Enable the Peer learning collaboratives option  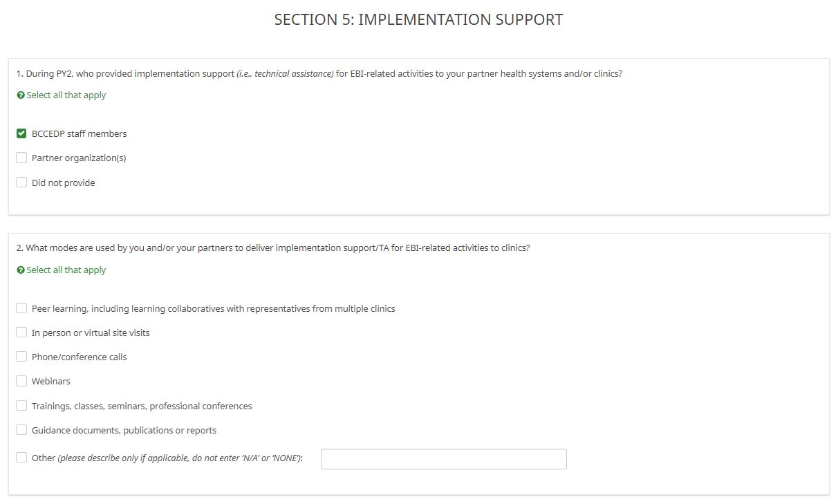(21, 308)
